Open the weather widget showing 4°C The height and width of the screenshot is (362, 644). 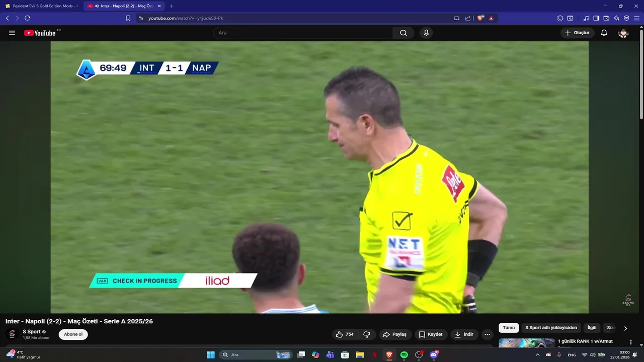click(x=23, y=354)
